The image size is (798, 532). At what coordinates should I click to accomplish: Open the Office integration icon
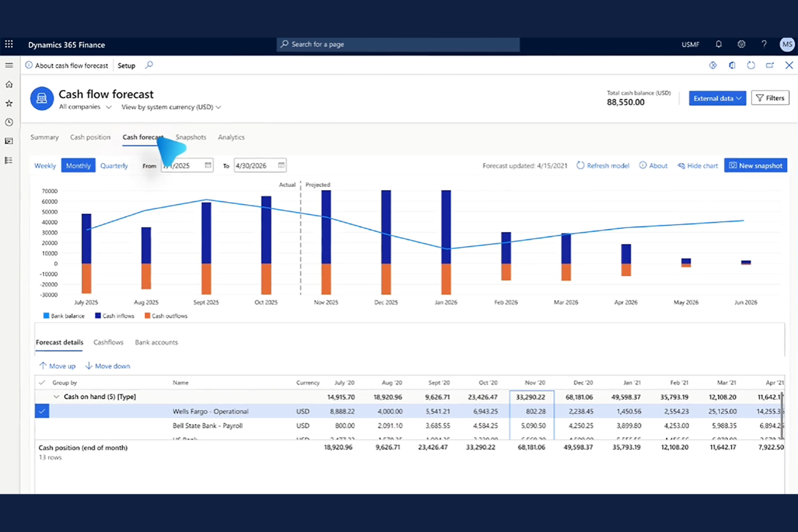pyautogui.click(x=732, y=65)
